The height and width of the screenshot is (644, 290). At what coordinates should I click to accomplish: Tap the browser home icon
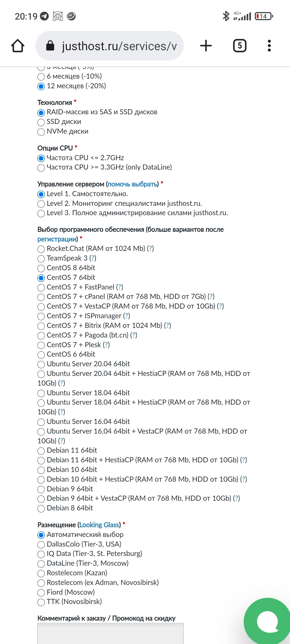tap(18, 46)
